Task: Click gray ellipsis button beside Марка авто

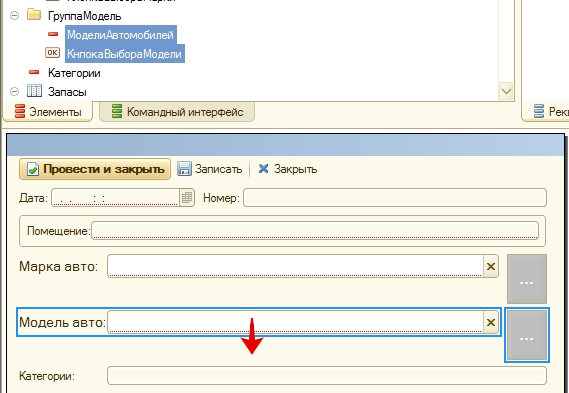Action: click(527, 279)
